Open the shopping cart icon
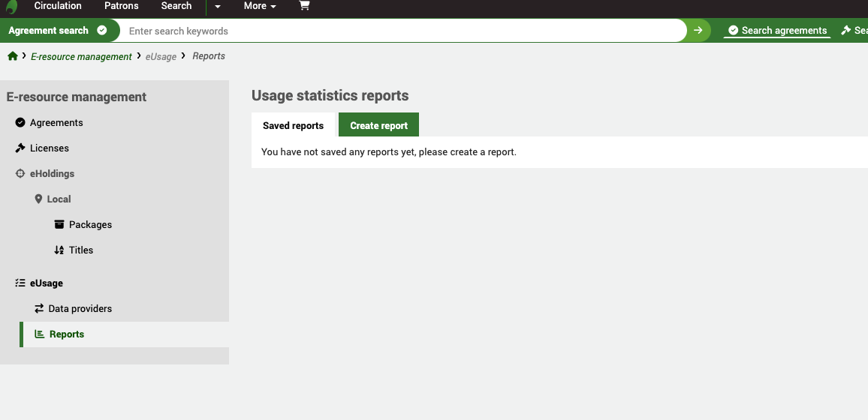The image size is (868, 420). pos(304,6)
